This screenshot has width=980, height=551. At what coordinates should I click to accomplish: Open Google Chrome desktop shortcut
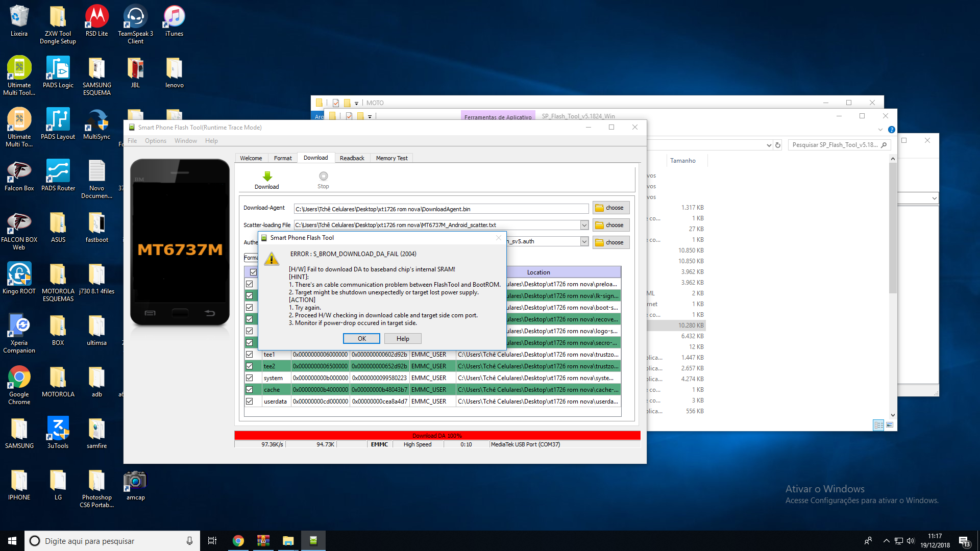[19, 385]
